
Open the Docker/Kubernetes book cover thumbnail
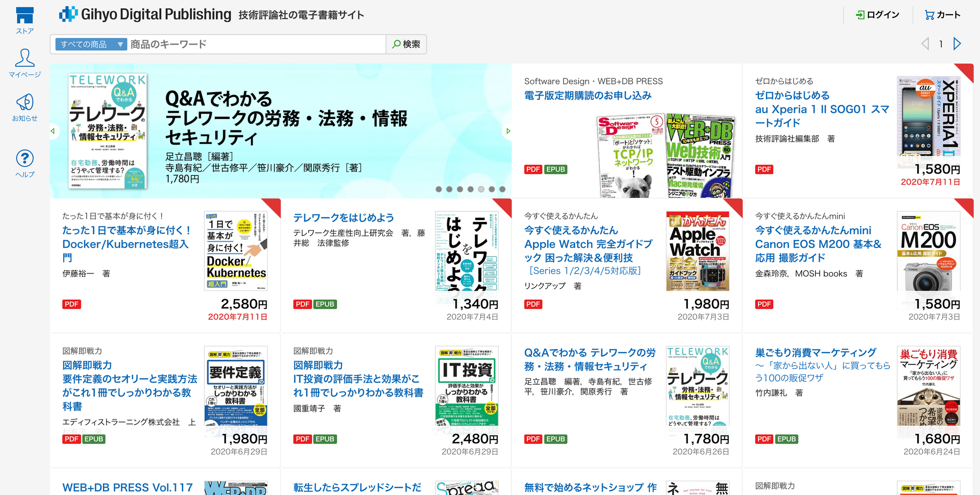(236, 251)
